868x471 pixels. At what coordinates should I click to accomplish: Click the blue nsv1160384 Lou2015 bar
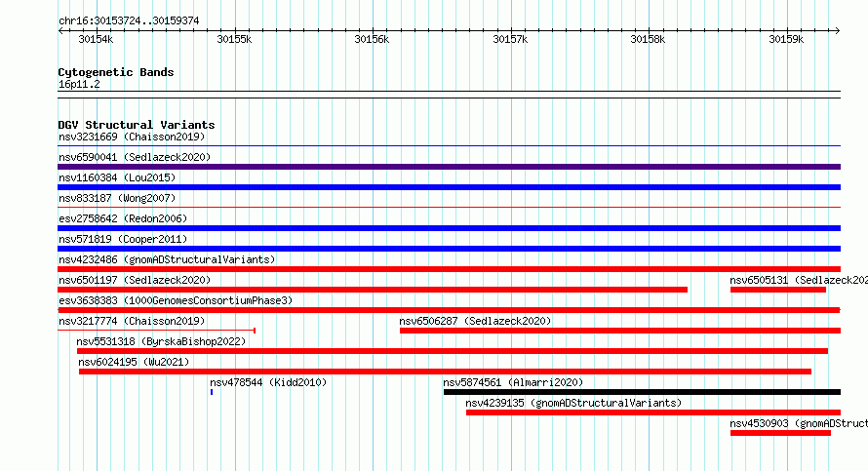[x=449, y=187]
